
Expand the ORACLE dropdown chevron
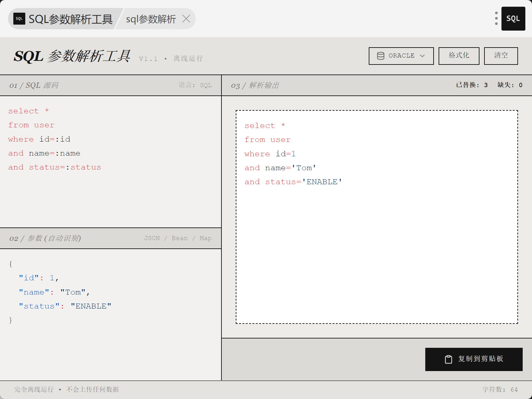click(422, 56)
